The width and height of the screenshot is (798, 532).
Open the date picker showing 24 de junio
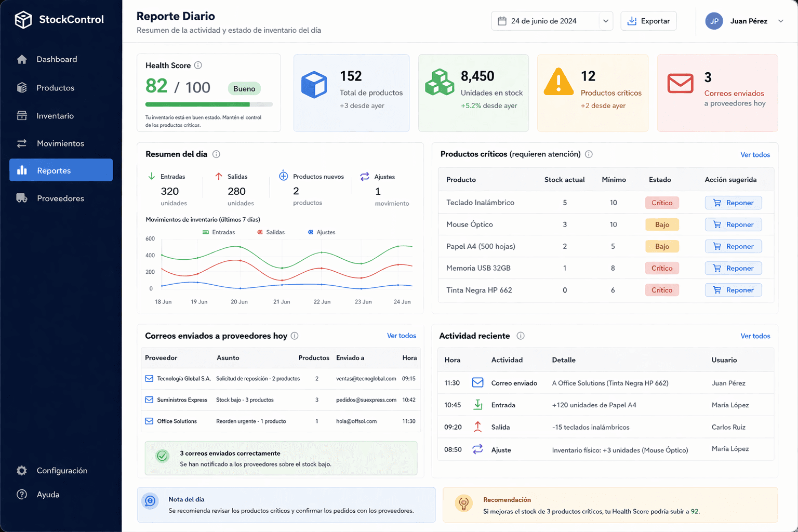pyautogui.click(x=552, y=21)
